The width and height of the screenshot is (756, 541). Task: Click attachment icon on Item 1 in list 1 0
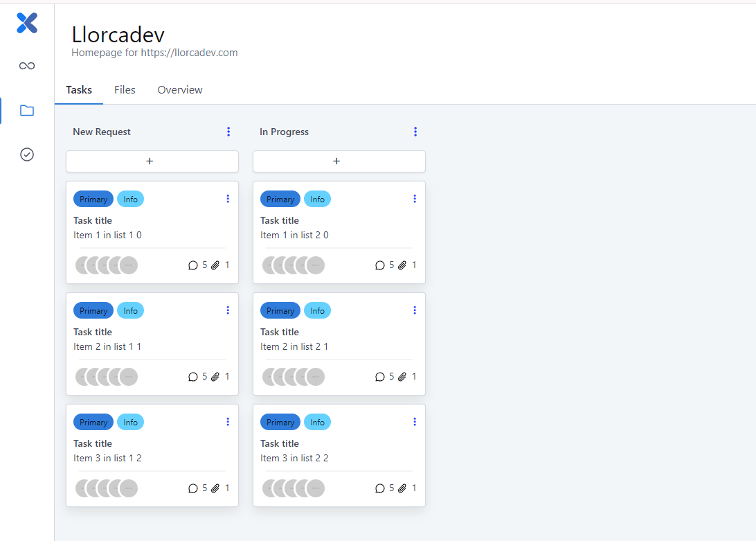pos(215,265)
